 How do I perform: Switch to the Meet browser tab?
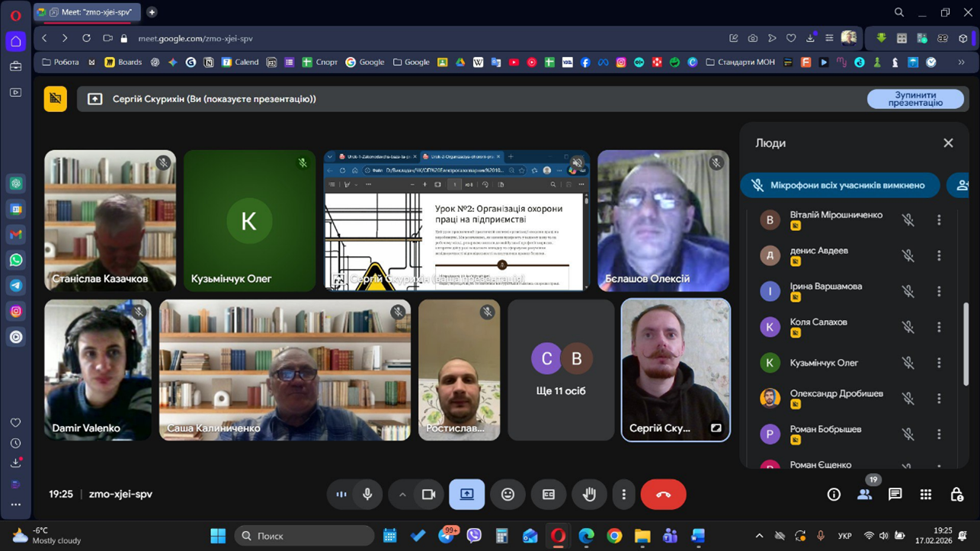[x=88, y=12]
